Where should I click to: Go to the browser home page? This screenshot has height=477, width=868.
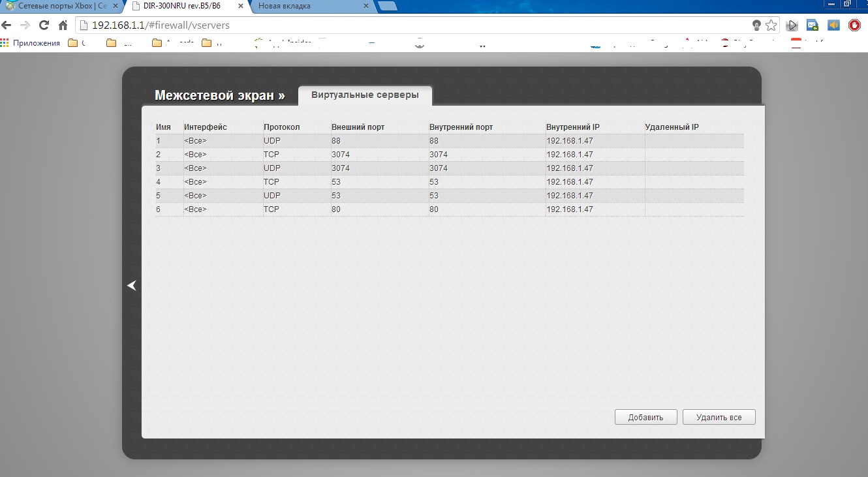pyautogui.click(x=63, y=25)
